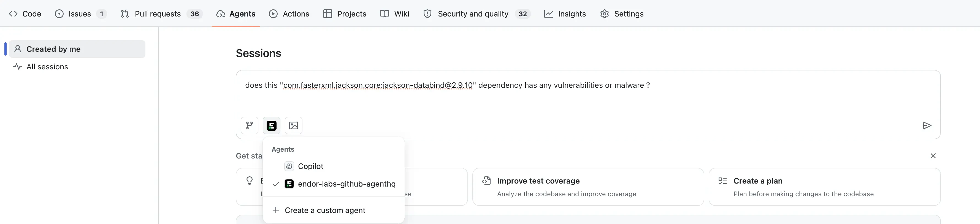Image resolution: width=980 pixels, height=224 pixels.
Task: Select Created by me filter
Action: (x=77, y=49)
